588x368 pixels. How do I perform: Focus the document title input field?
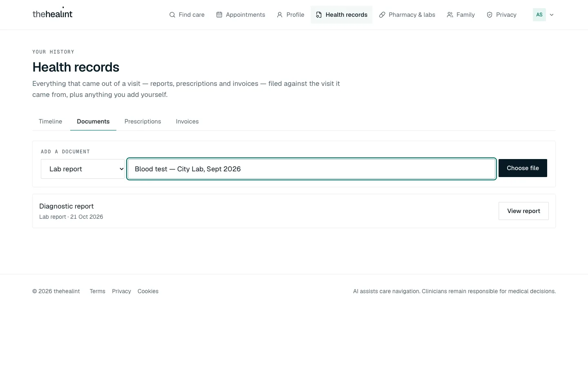click(312, 169)
